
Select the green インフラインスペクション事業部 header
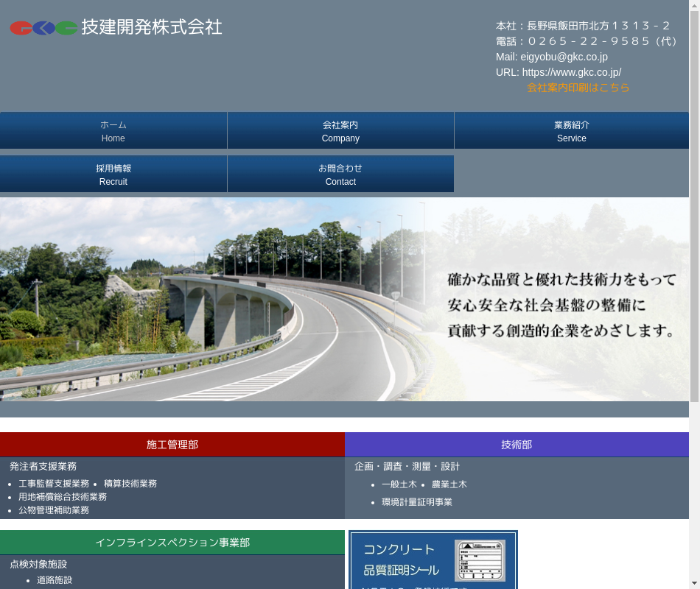click(172, 543)
